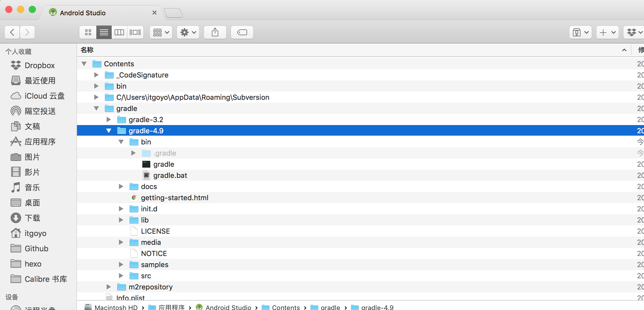Click the share button
Screen dimensions: 644x310
[215, 32]
